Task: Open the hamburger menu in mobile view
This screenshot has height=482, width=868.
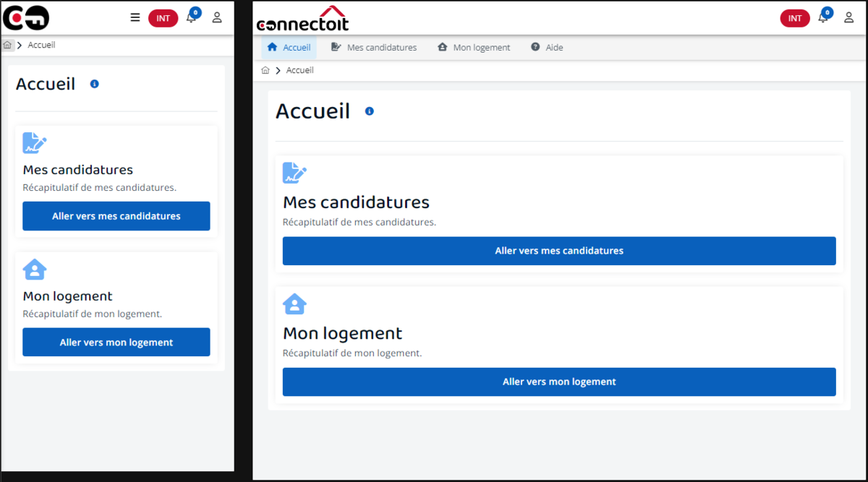Action: [x=135, y=17]
